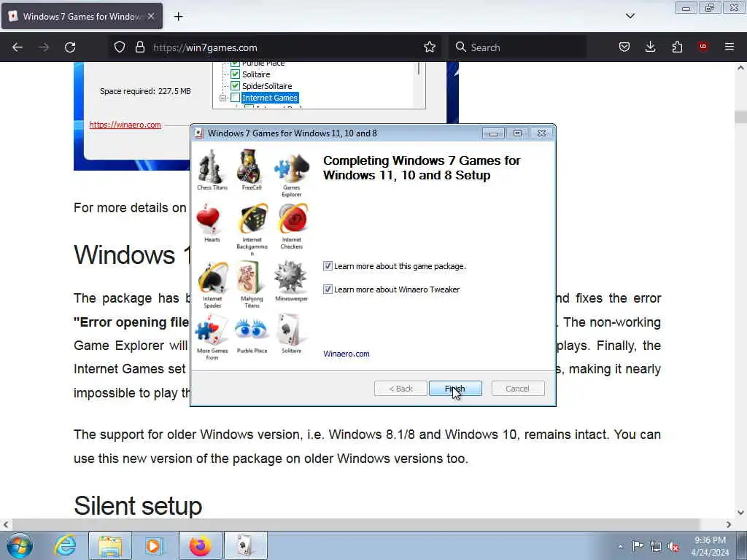The width and height of the screenshot is (747, 560).
Task: Launch Internet Explorer from the taskbar
Action: point(65,545)
